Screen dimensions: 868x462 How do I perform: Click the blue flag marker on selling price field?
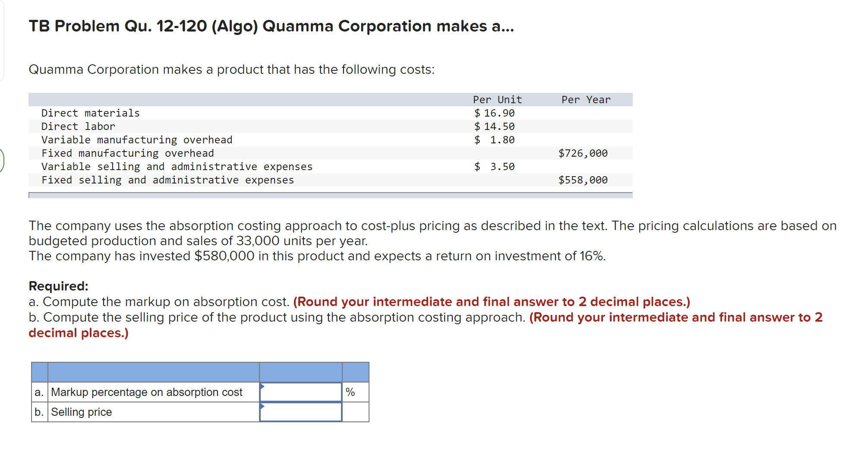click(262, 406)
